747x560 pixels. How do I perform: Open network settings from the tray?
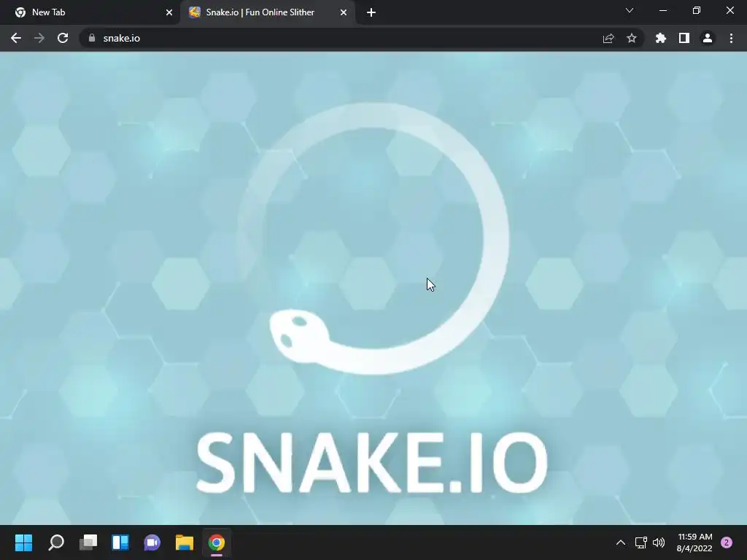tap(640, 542)
